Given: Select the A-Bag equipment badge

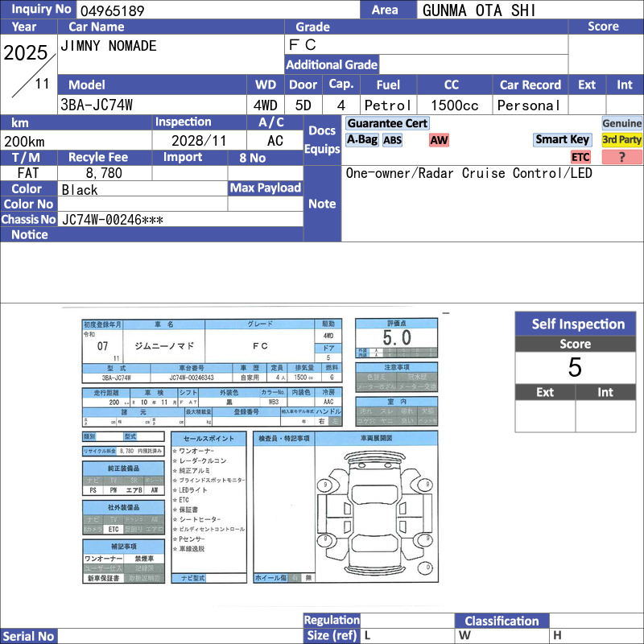Looking at the screenshot, I should 361,139.
